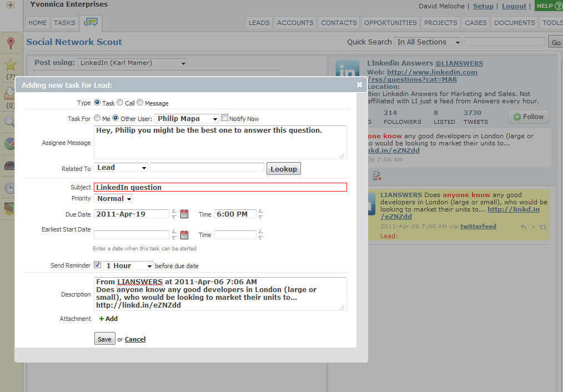Image resolution: width=563 pixels, height=392 pixels.
Task: Click the dashboard gauge sidebar icon
Action: [x=9, y=165]
